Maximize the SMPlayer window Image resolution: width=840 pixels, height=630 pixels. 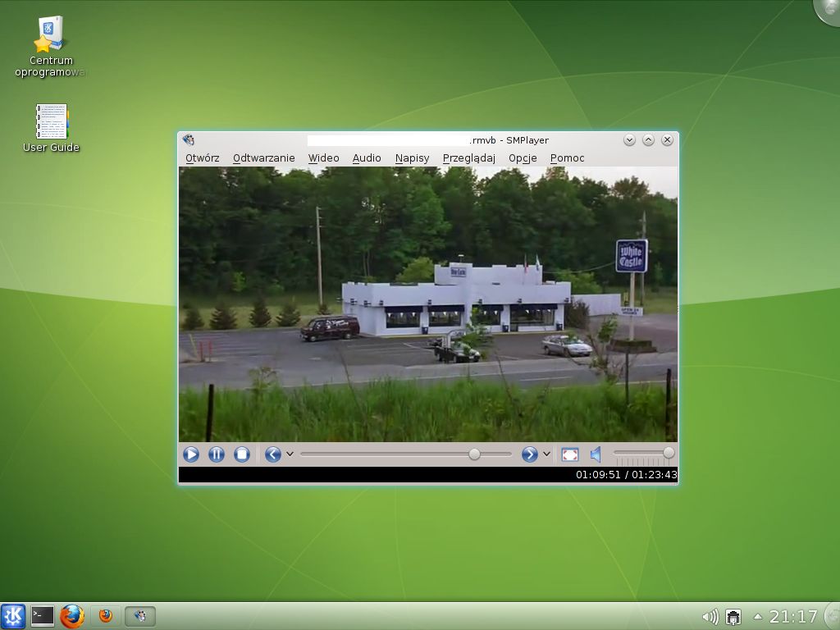648,139
